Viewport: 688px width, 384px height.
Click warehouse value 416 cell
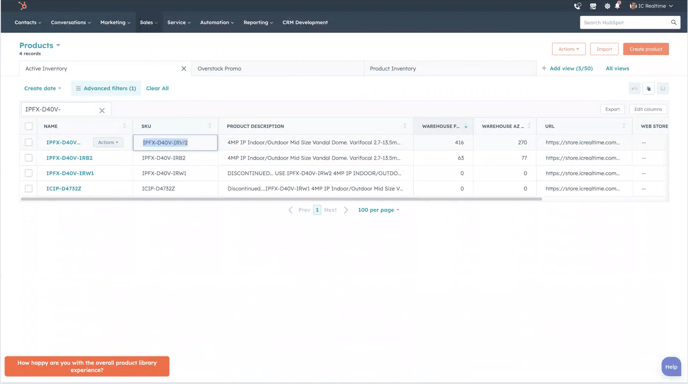[x=443, y=143]
